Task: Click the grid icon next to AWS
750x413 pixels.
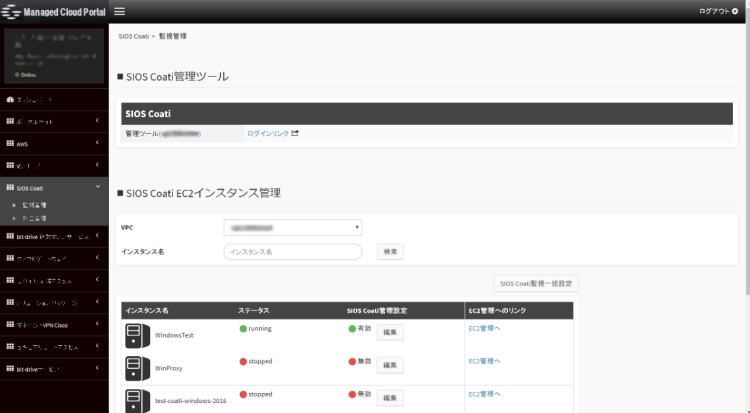Action: [10, 143]
